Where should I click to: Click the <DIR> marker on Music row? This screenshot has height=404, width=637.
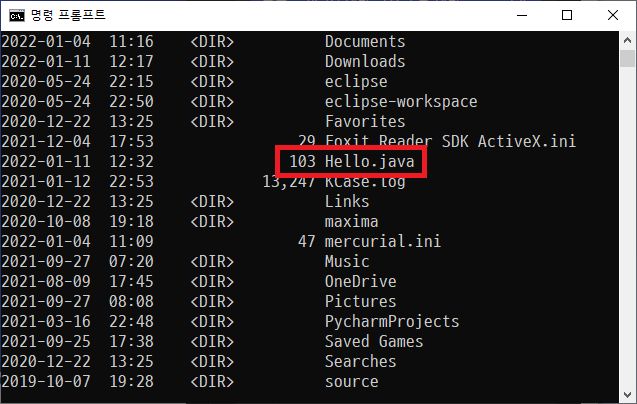coord(212,261)
